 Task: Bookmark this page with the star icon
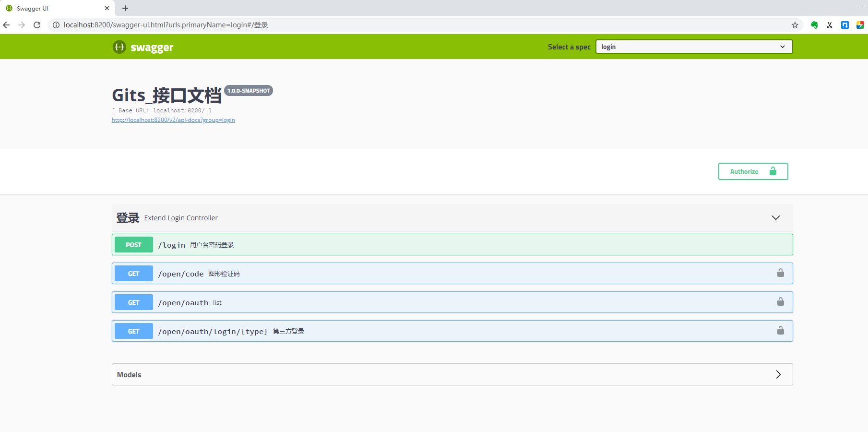click(795, 25)
